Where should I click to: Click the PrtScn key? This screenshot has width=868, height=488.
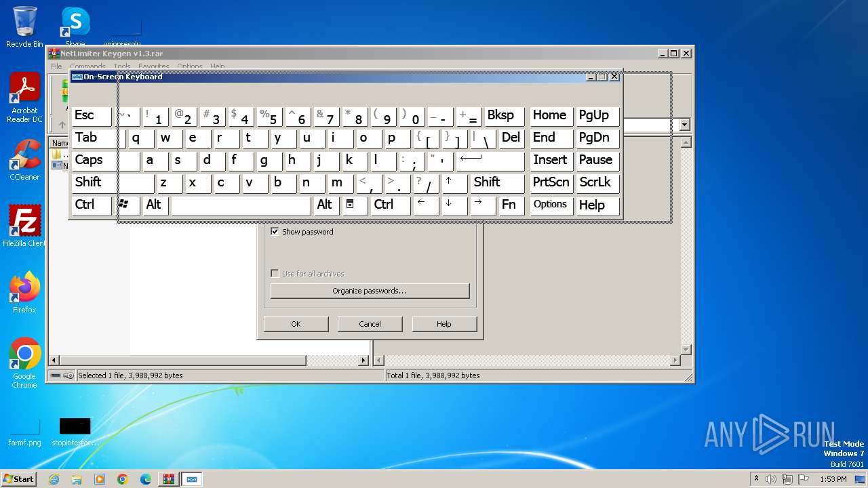pos(551,183)
